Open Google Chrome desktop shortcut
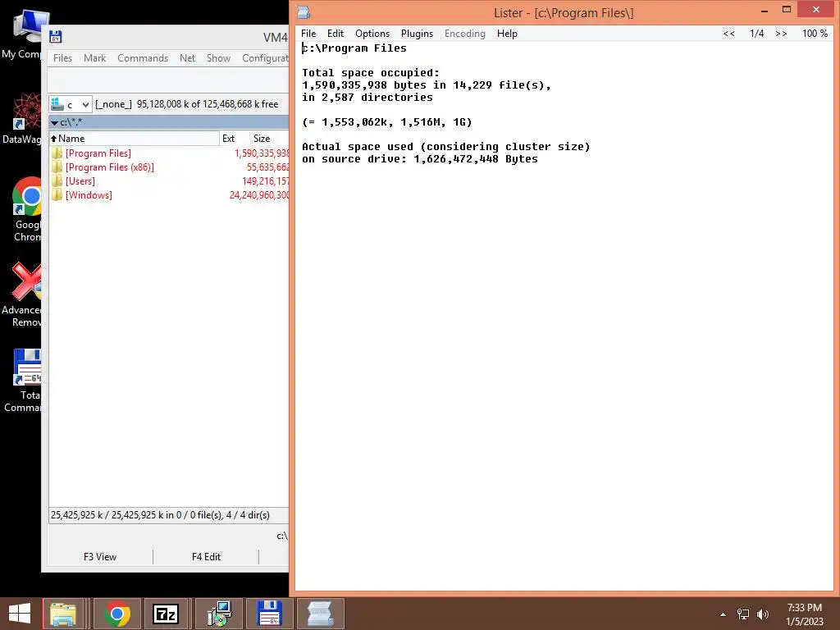 [x=27, y=209]
